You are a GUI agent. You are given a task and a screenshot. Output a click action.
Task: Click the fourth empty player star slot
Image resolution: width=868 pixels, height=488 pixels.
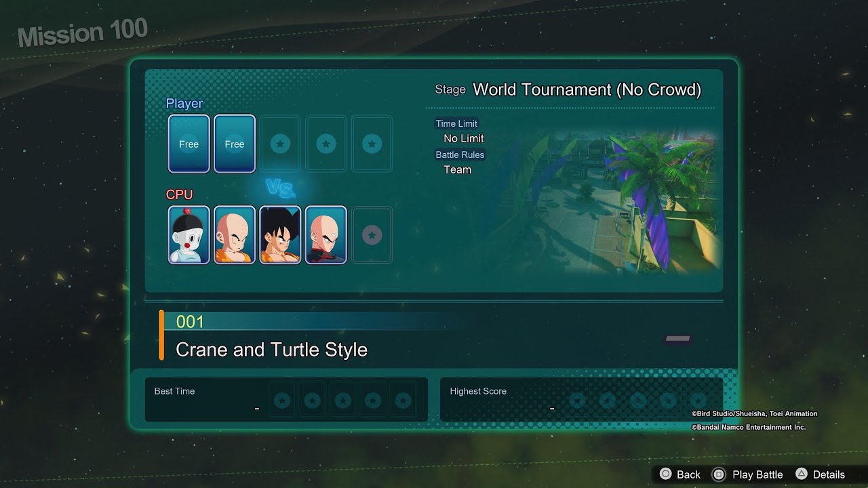(325, 144)
